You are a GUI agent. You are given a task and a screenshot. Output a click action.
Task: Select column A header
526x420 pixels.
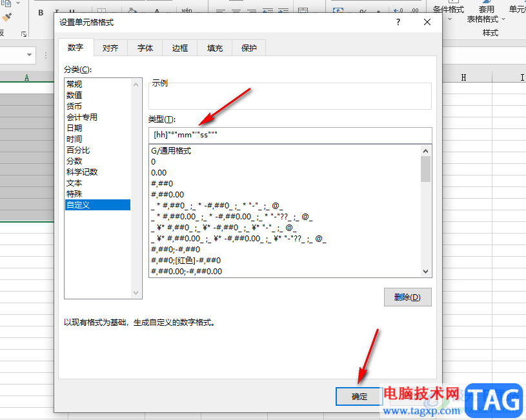[x=27, y=77]
